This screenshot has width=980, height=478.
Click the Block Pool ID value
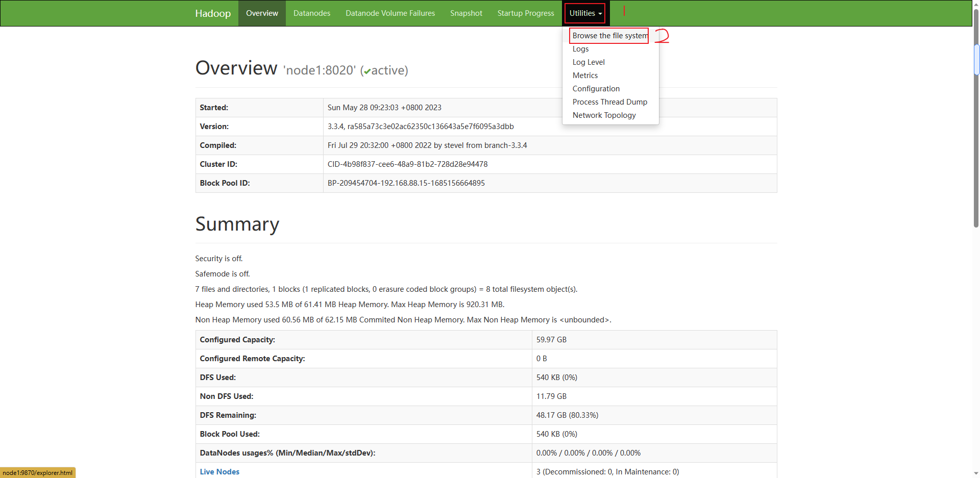pyautogui.click(x=406, y=183)
